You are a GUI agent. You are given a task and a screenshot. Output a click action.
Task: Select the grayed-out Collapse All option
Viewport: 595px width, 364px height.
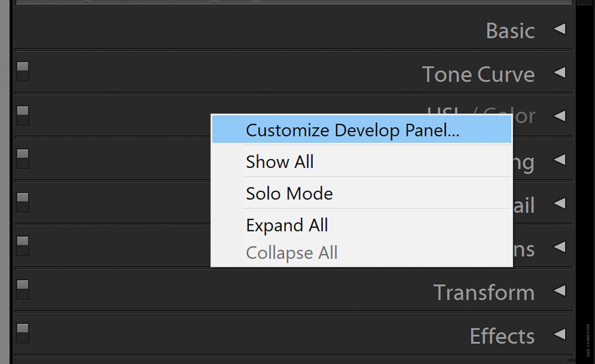pos(292,252)
